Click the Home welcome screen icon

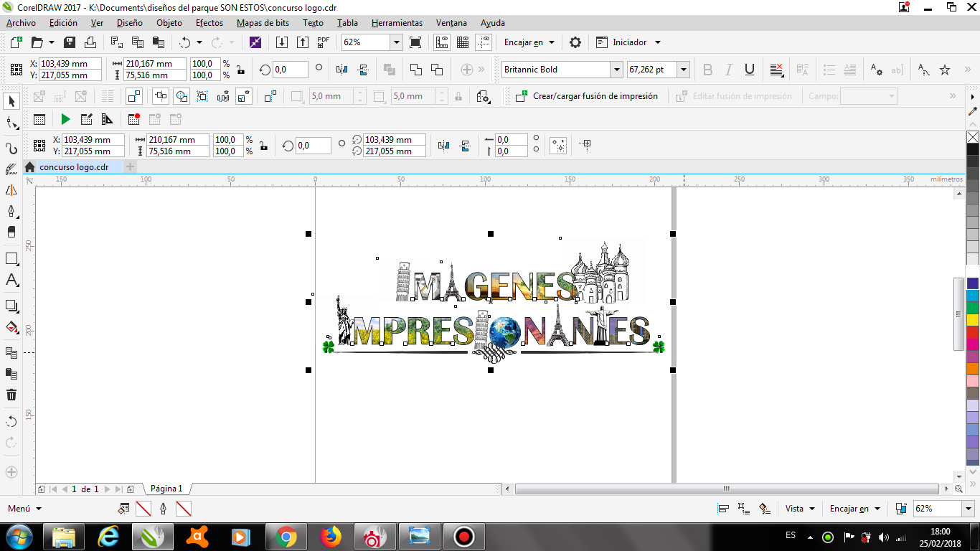[29, 167]
